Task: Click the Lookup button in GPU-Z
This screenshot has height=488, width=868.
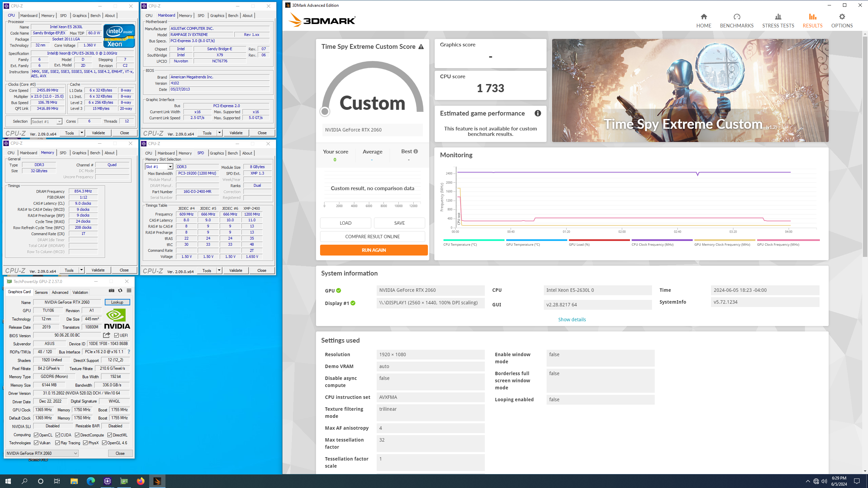Action: [117, 302]
